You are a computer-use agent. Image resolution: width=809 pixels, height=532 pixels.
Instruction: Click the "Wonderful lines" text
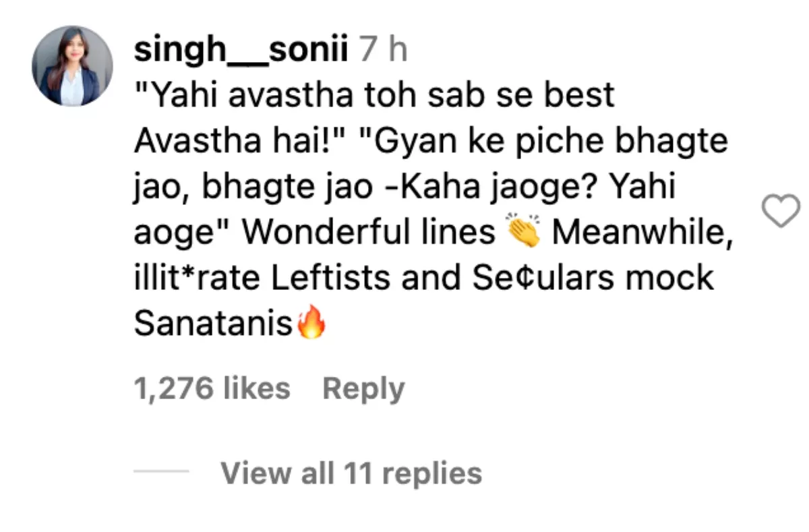[368, 233]
